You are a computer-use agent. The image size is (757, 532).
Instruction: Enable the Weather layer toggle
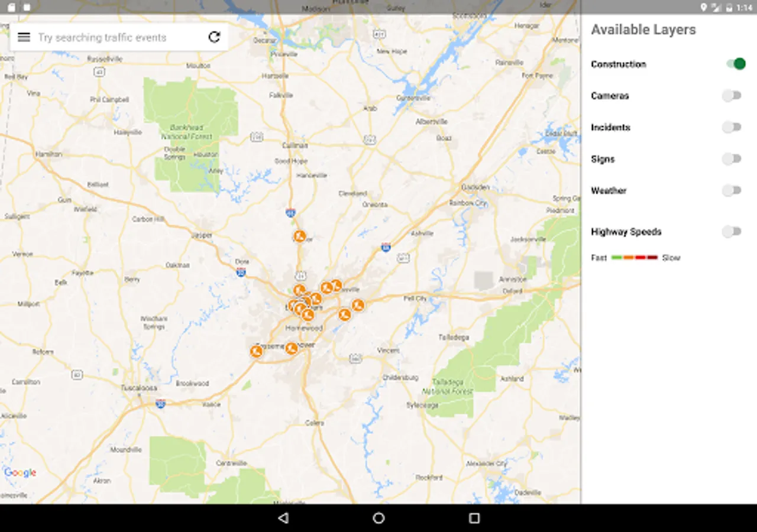pos(732,190)
